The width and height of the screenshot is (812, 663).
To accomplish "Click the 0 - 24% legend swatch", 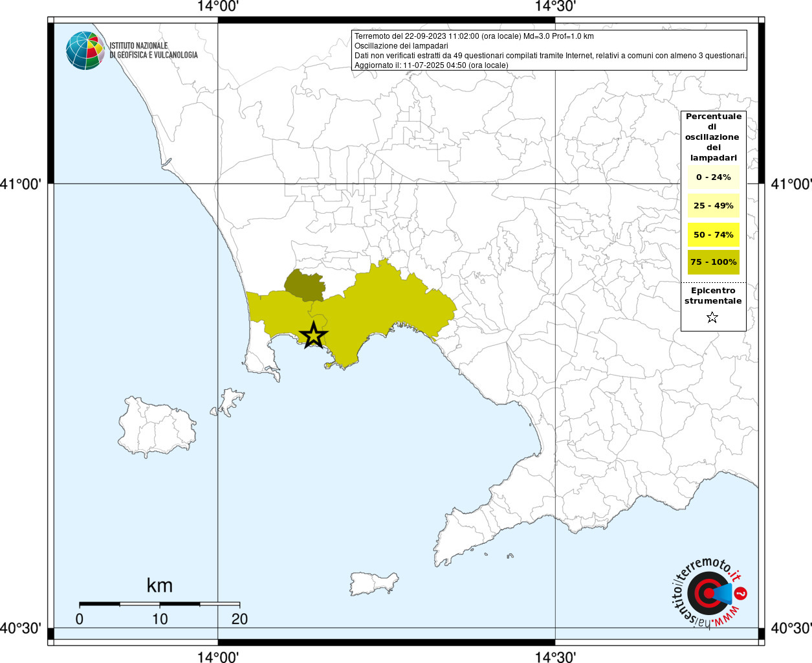I will click(713, 177).
